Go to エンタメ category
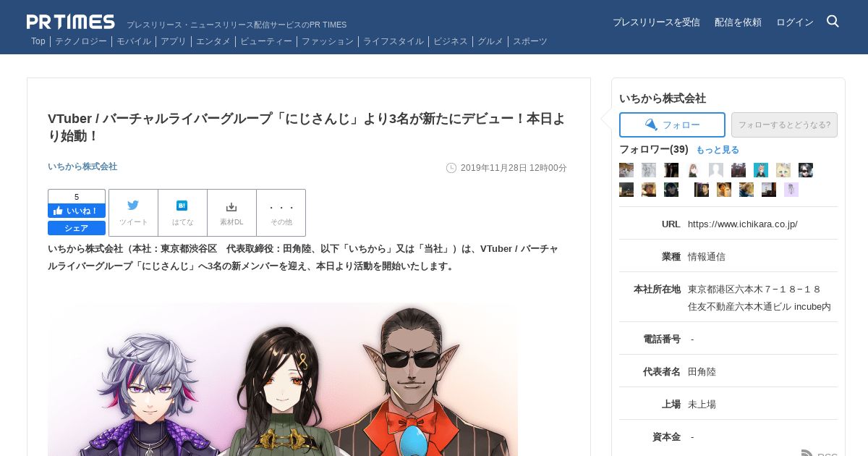Screen dimensions: 868x456 (213, 41)
